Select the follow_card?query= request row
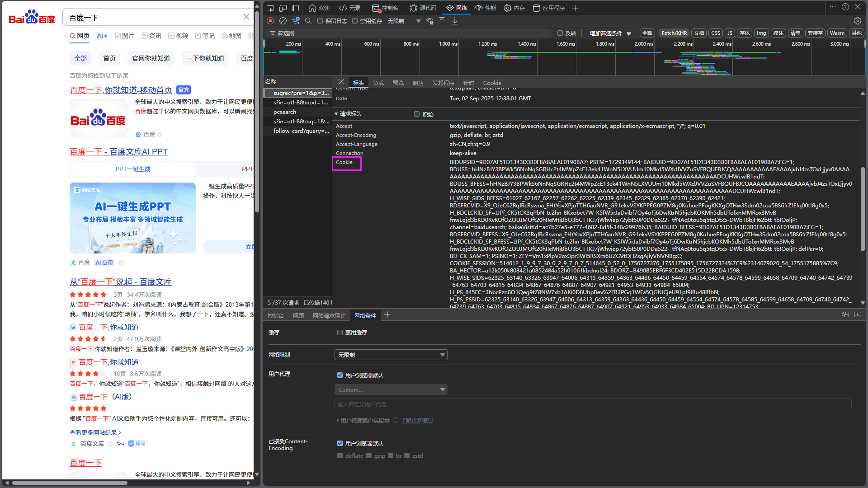The width and height of the screenshot is (868, 488). click(x=297, y=131)
